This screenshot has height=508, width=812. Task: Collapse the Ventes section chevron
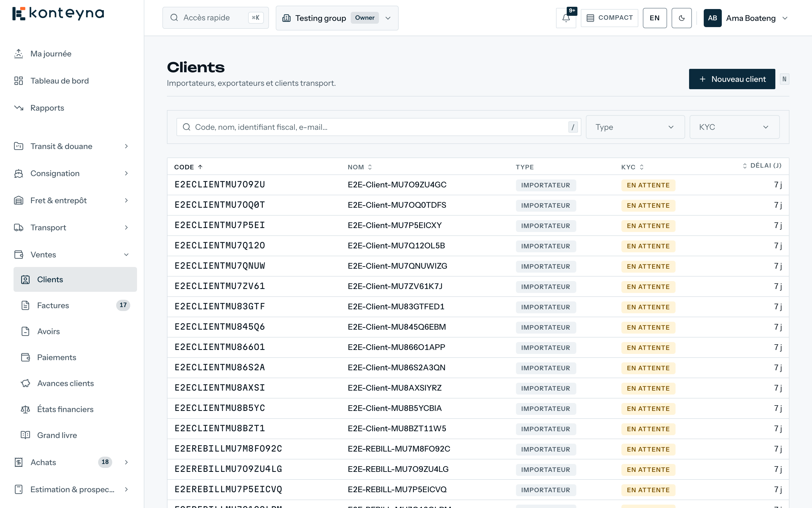(126, 255)
